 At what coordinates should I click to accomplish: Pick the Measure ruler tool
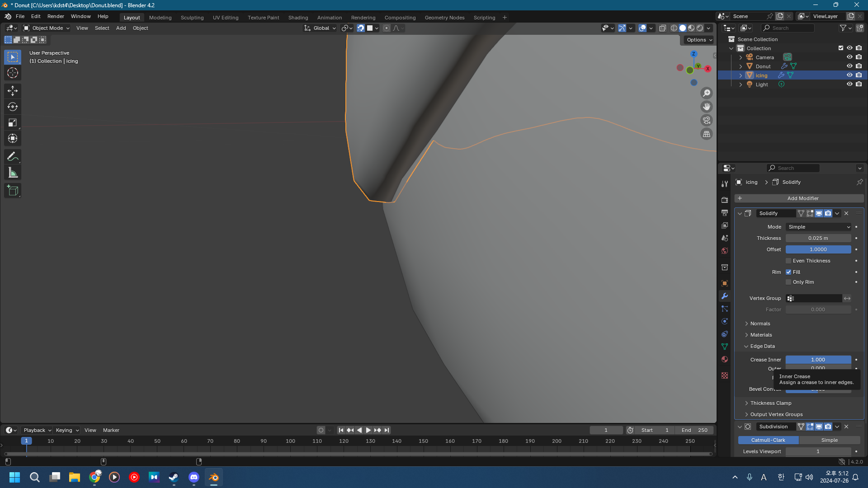[13, 173]
